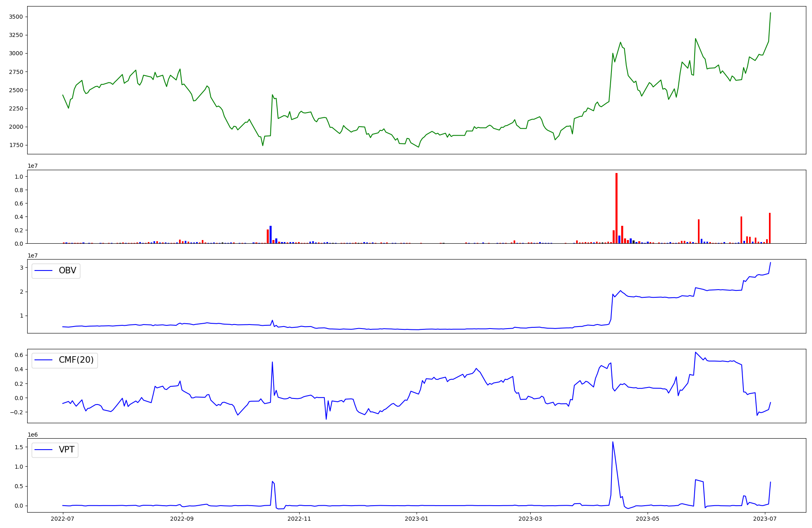Click the 1e6 exponent label above VPT chart
This screenshot has width=812, height=528.
32,435
